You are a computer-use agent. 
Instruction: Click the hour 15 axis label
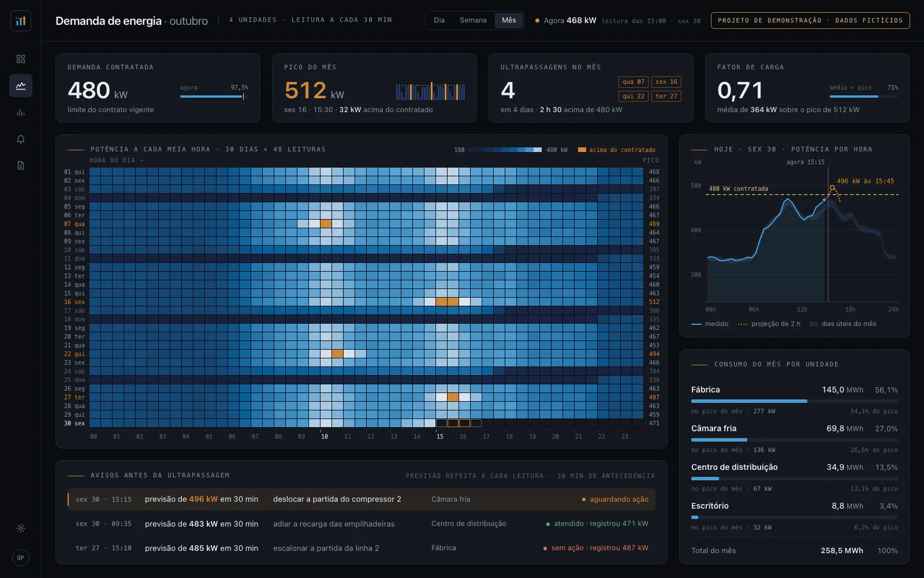click(440, 436)
